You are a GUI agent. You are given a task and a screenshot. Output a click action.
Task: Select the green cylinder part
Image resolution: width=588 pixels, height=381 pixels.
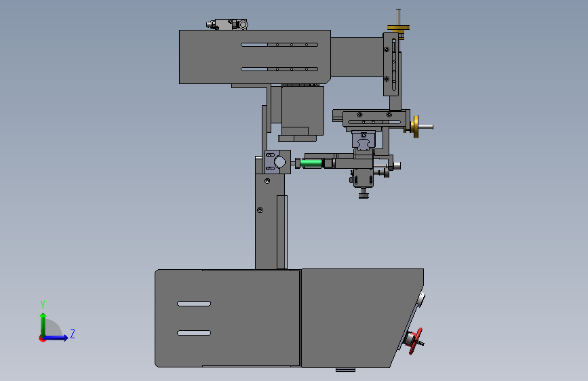pos(311,163)
